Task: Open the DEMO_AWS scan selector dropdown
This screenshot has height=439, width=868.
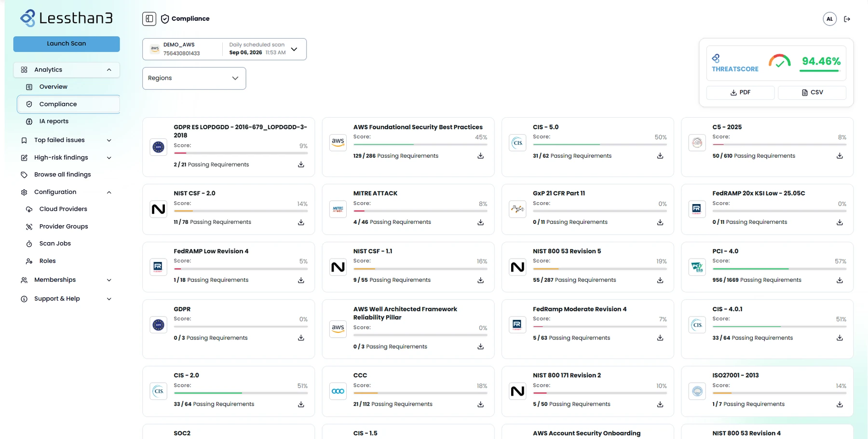Action: click(x=224, y=49)
